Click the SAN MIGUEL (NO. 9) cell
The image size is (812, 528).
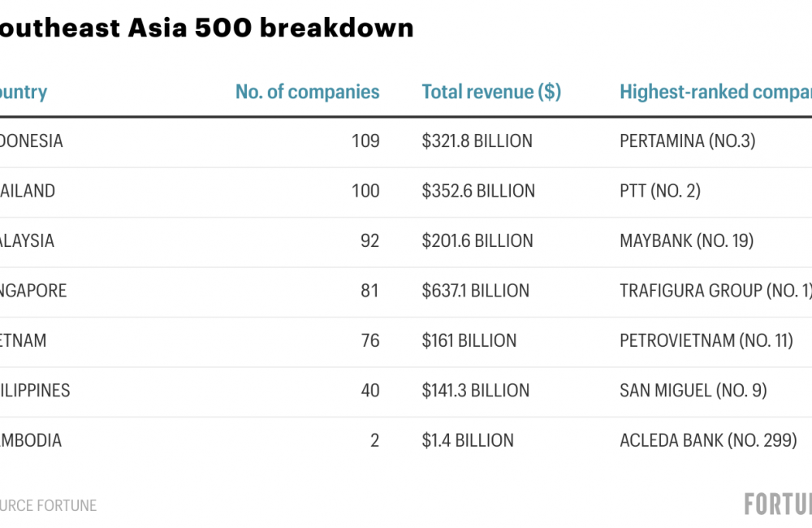pyautogui.click(x=693, y=391)
